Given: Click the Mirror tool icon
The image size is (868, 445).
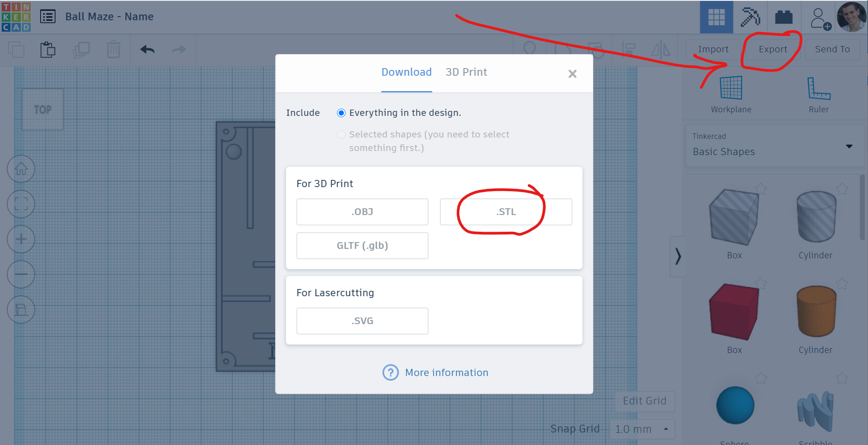Looking at the screenshot, I should tap(661, 50).
